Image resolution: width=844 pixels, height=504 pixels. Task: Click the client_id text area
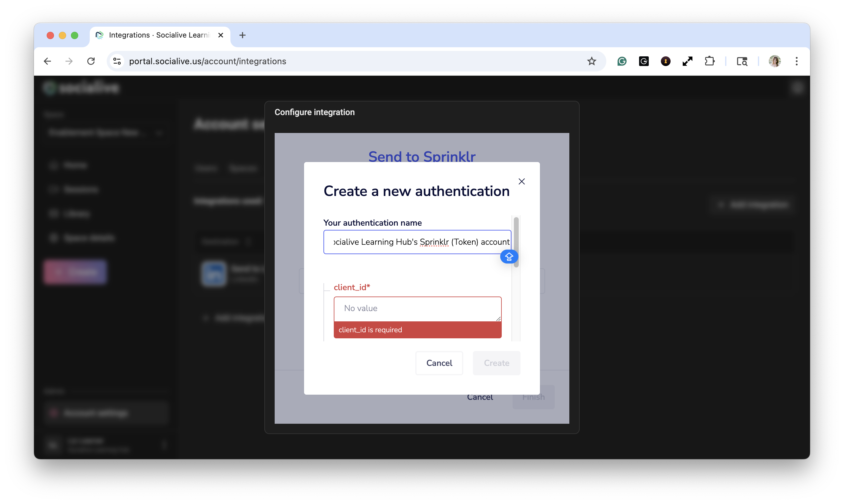tap(417, 308)
